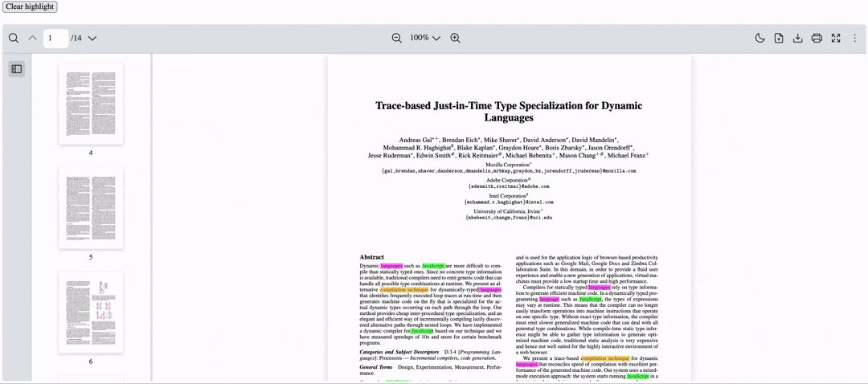Image resolution: width=868 pixels, height=384 pixels.
Task: Click 'Categories and Subject Descriptors' heading
Action: [x=399, y=352]
